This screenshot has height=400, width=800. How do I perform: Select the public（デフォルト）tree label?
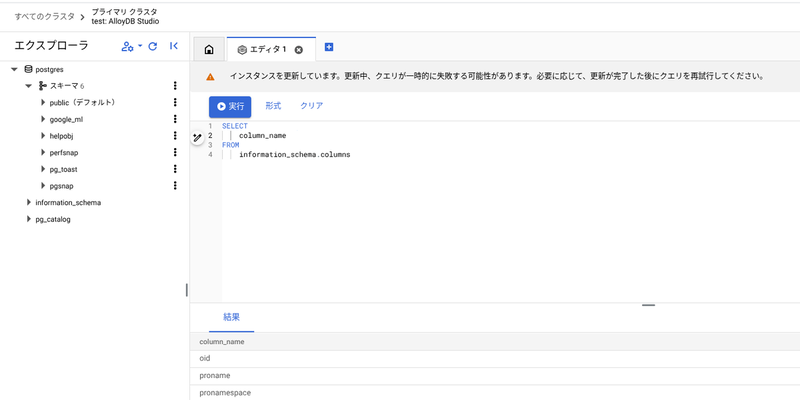84,103
